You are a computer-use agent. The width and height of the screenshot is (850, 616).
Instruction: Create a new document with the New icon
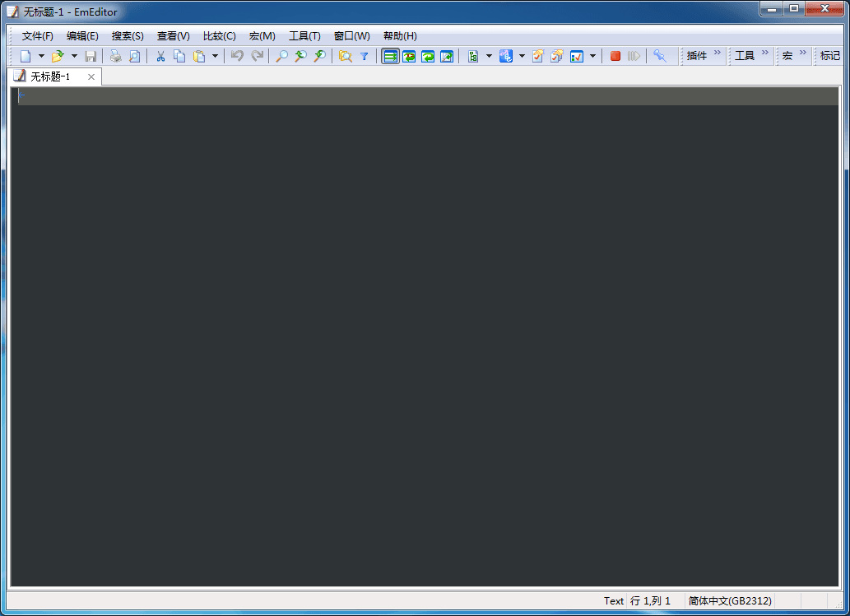26,55
